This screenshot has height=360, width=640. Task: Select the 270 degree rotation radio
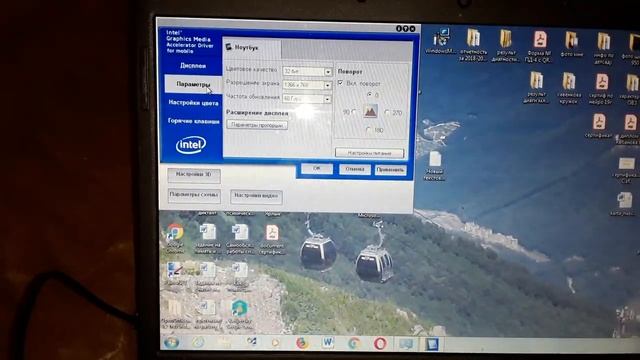(387, 112)
